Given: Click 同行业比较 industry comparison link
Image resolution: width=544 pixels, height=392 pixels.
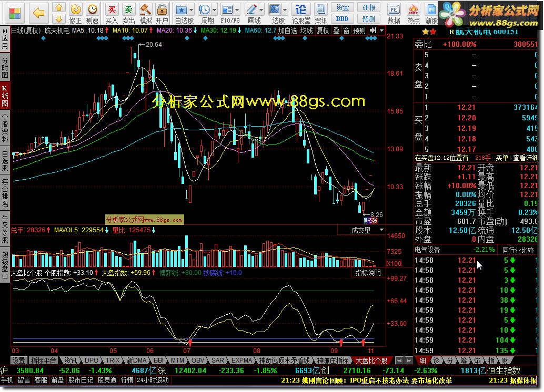Looking at the screenshot, I should (x=518, y=250).
